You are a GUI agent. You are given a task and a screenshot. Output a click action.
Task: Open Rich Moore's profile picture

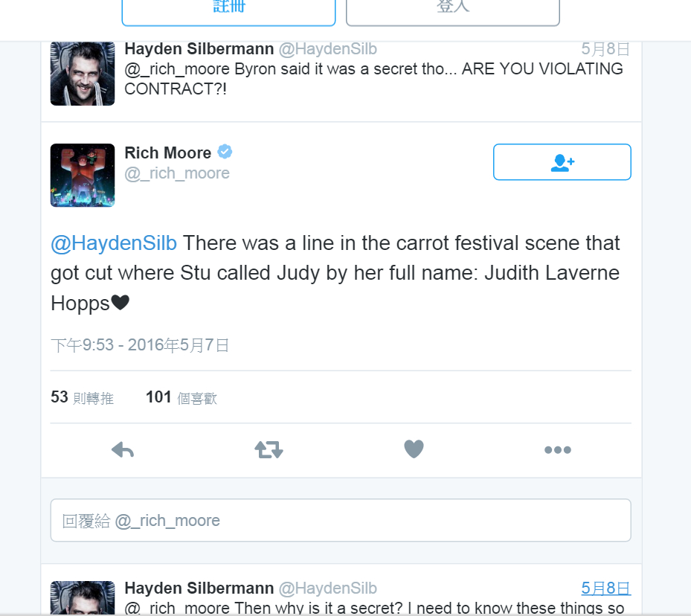coord(83,175)
